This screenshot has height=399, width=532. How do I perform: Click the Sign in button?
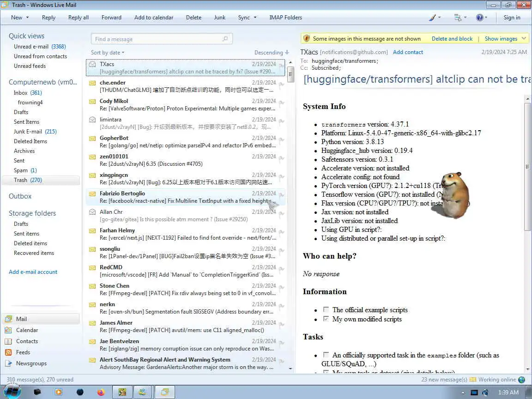[x=512, y=17]
